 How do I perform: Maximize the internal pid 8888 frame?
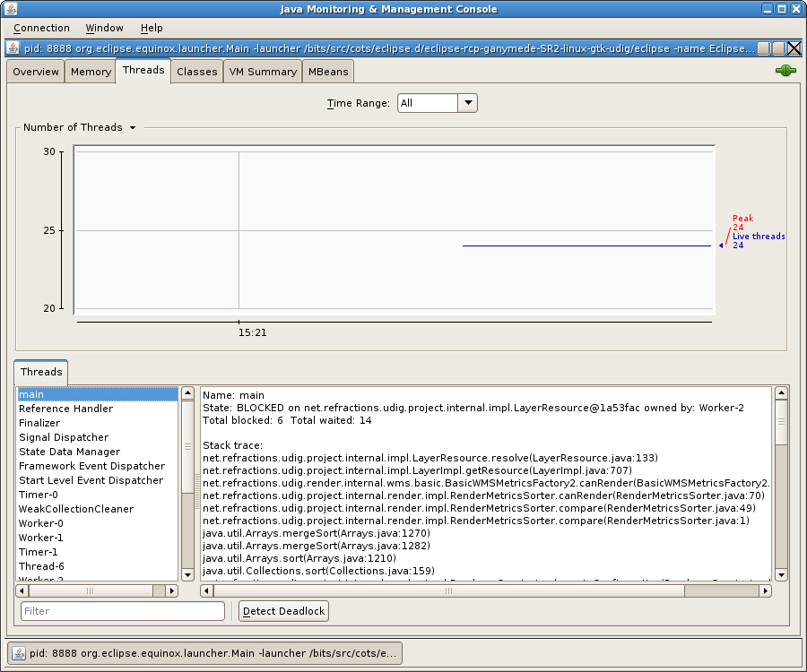(778, 48)
